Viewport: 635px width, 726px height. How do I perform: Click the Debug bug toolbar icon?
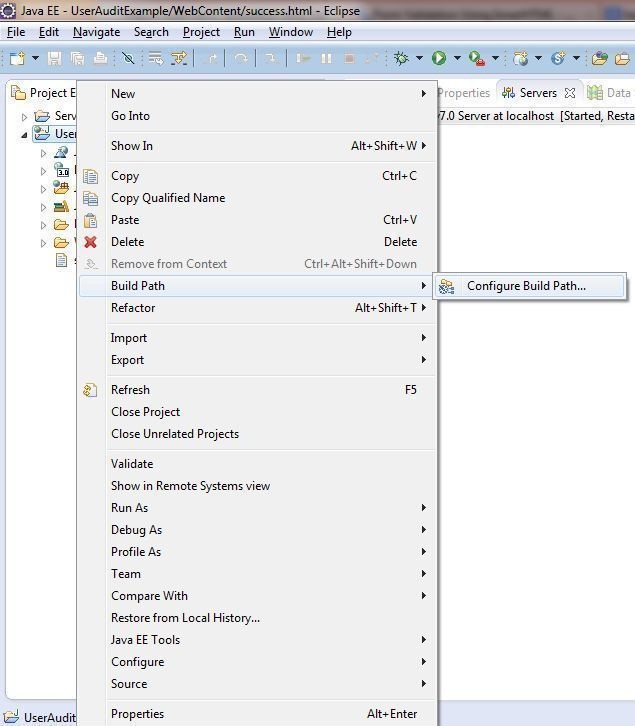coord(401,58)
